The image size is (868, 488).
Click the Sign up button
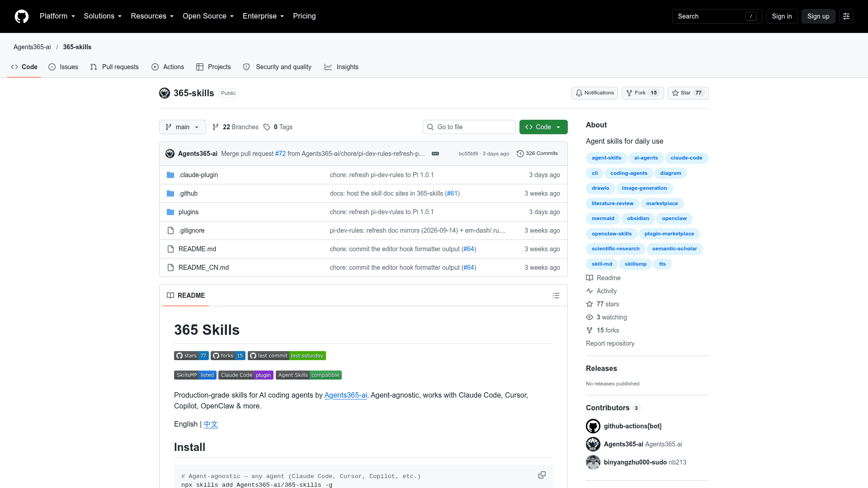click(818, 16)
